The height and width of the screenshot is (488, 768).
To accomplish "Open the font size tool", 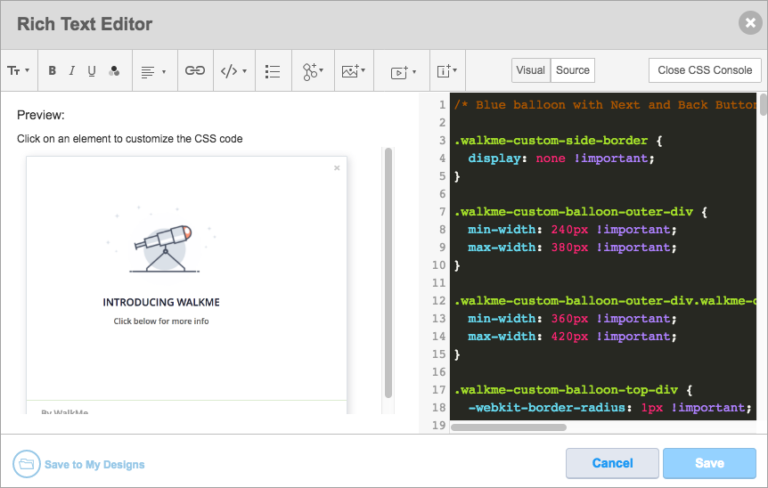I will coord(14,71).
